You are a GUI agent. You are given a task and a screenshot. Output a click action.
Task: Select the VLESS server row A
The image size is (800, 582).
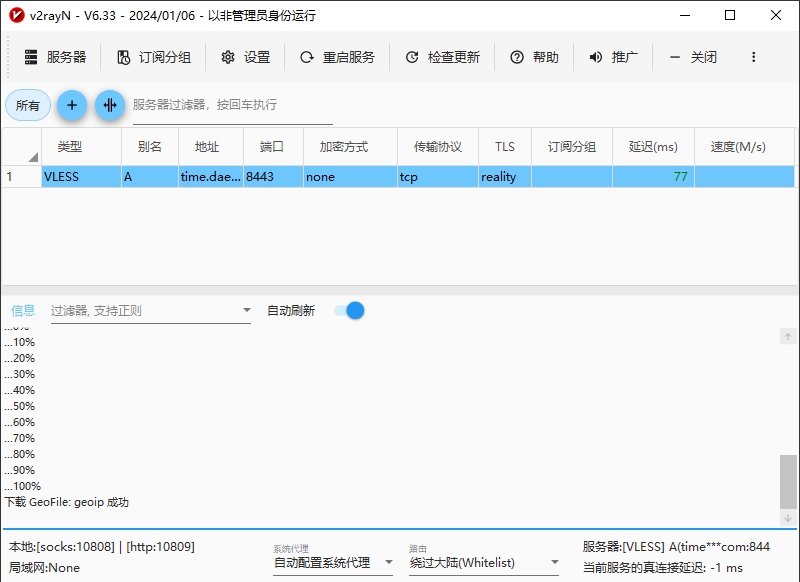click(300, 177)
